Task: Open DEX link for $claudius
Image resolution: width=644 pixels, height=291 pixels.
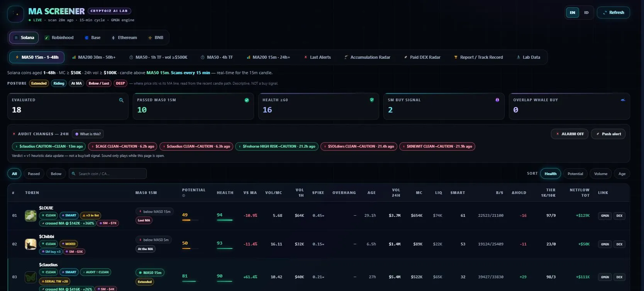Action: (619, 277)
